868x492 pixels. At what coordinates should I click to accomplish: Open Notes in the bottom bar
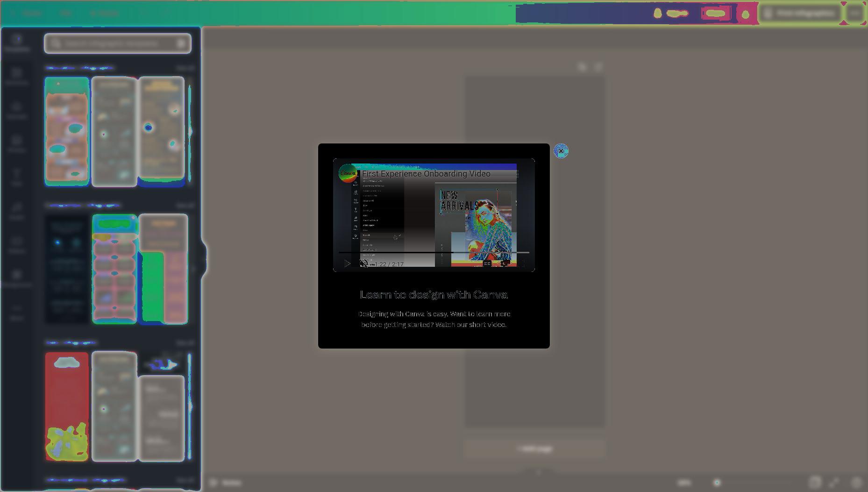[226, 482]
